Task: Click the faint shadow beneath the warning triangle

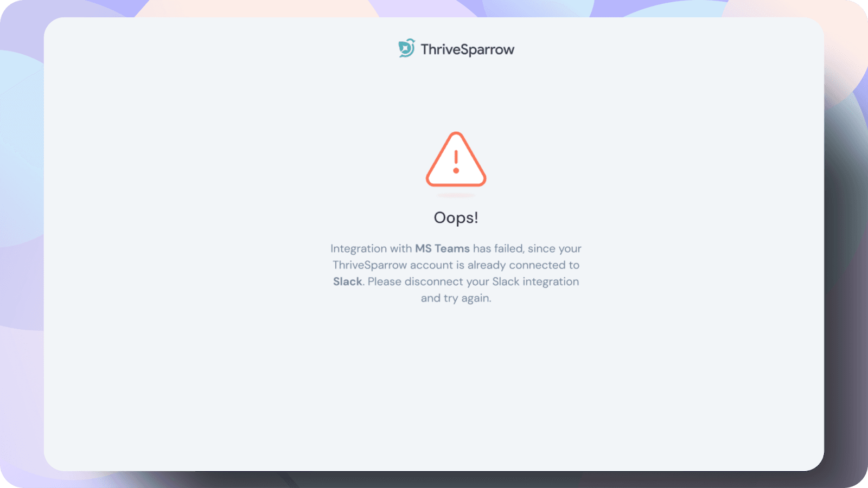Action: [x=456, y=195]
